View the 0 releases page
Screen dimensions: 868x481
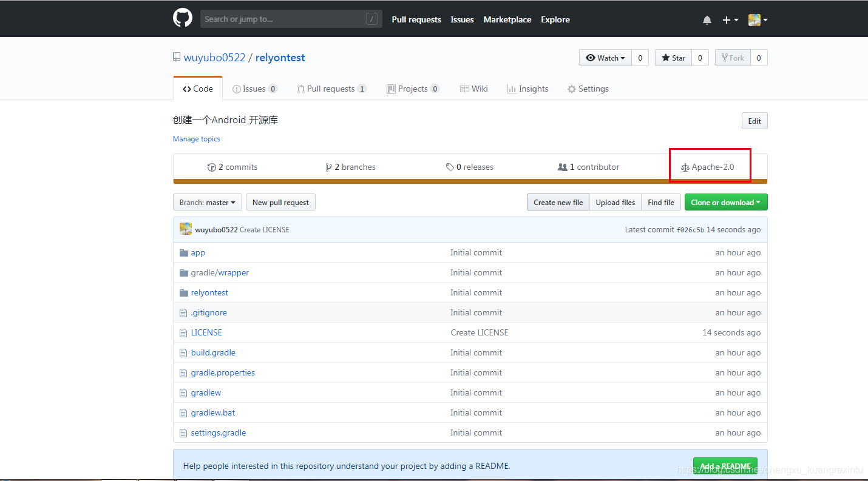click(x=470, y=167)
